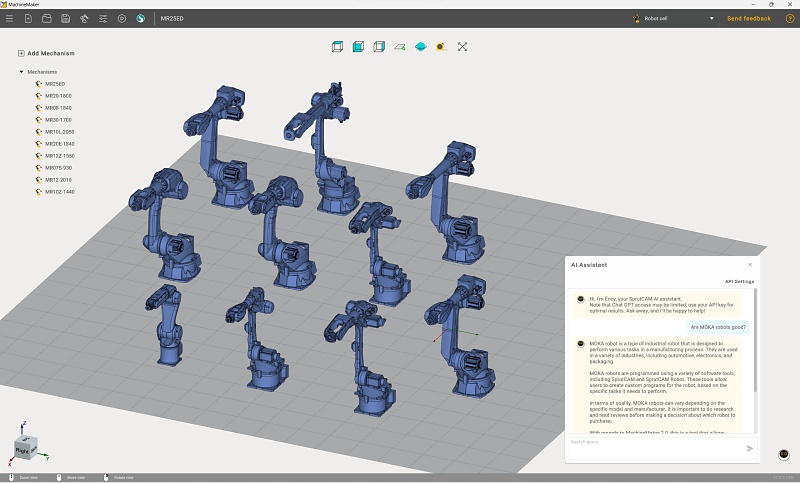Click the robot arm toolbar icon

(84, 18)
